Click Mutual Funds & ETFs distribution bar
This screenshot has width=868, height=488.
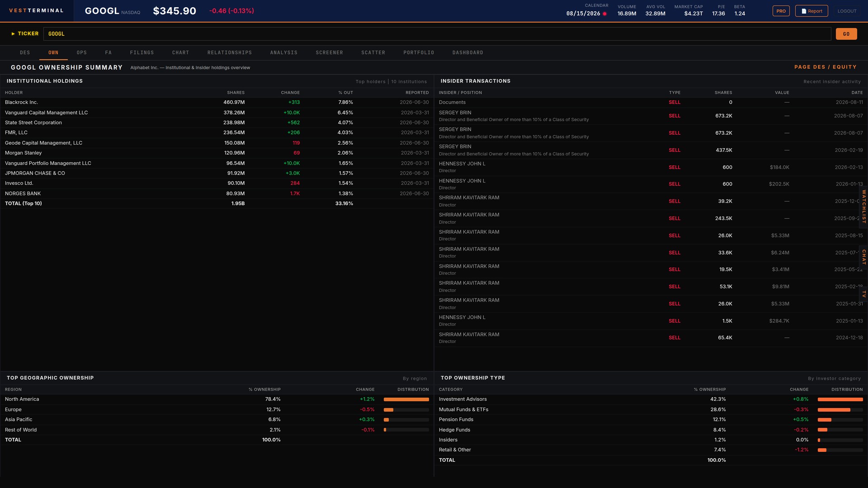(840, 410)
